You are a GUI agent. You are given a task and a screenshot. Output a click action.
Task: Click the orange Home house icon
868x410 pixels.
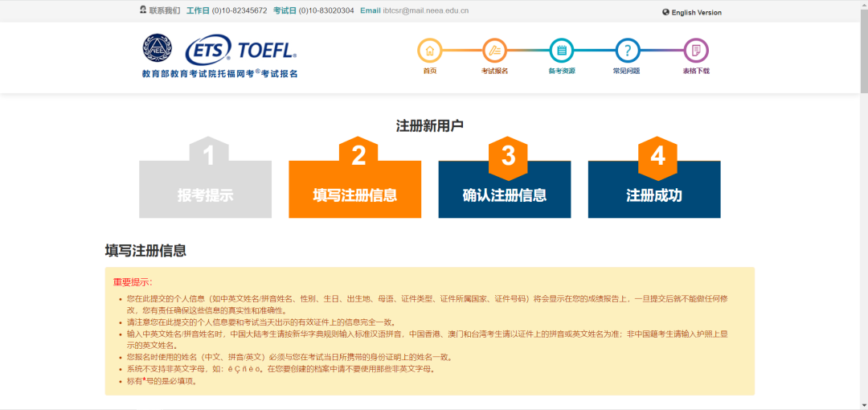pyautogui.click(x=430, y=51)
